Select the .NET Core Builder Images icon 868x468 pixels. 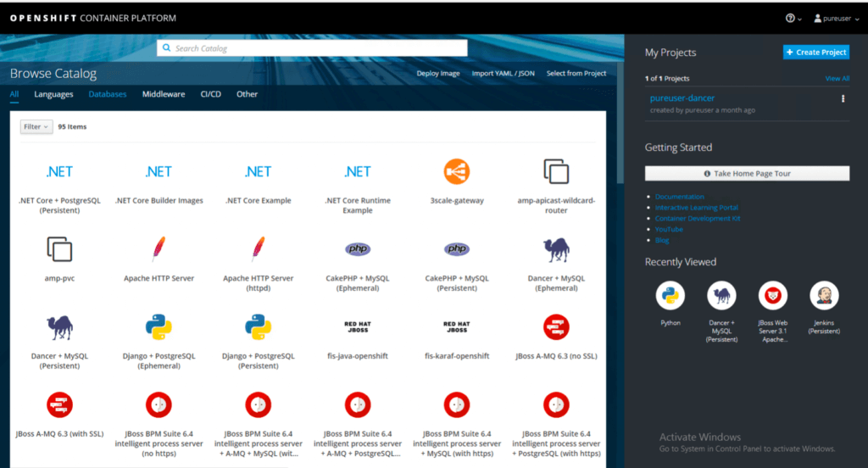point(159,172)
